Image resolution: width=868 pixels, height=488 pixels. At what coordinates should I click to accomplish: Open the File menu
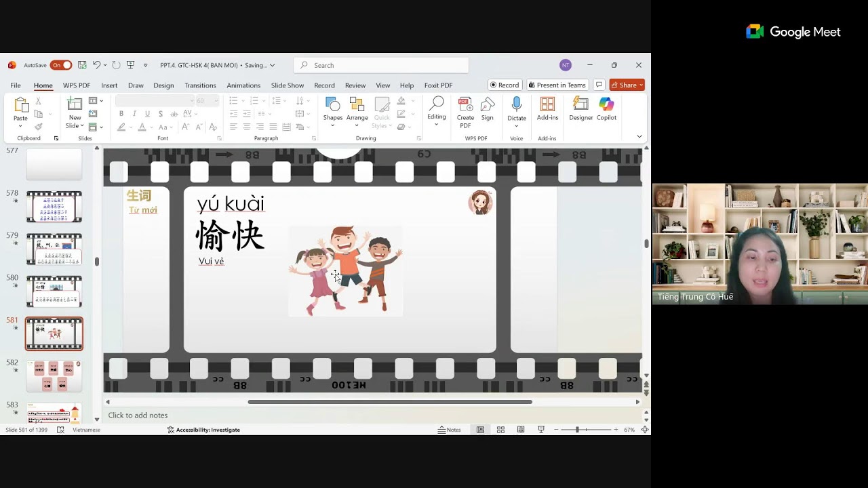pyautogui.click(x=16, y=85)
